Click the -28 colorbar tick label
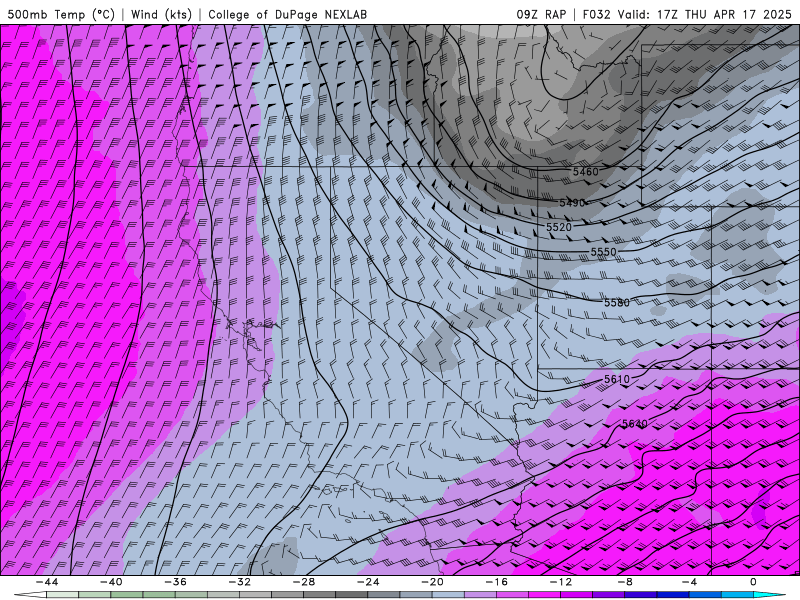Viewport: 800px width, 600px height. (x=304, y=582)
